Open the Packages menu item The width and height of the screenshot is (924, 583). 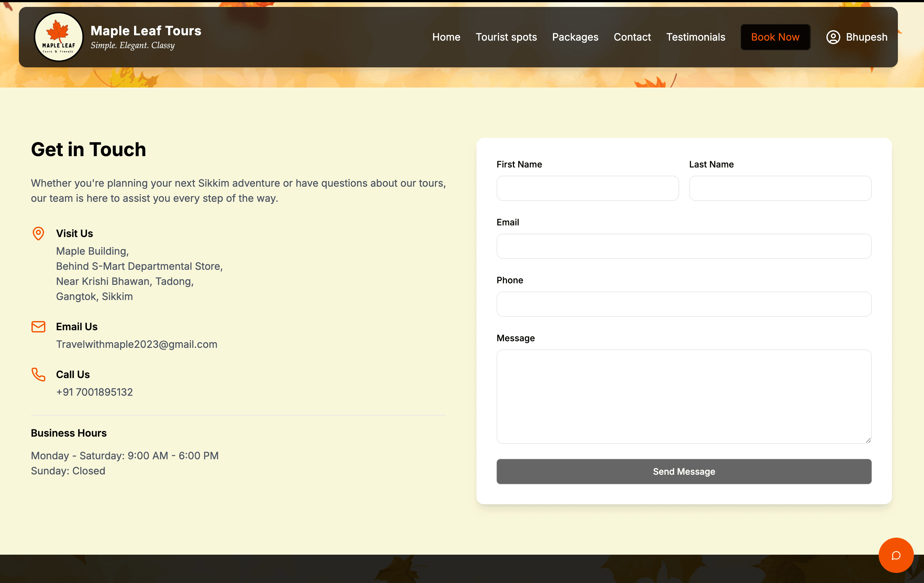tap(575, 37)
